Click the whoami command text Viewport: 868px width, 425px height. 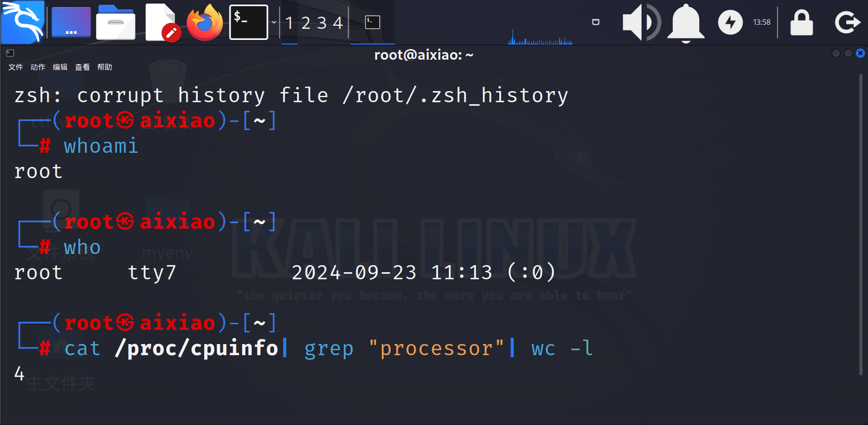pos(101,146)
